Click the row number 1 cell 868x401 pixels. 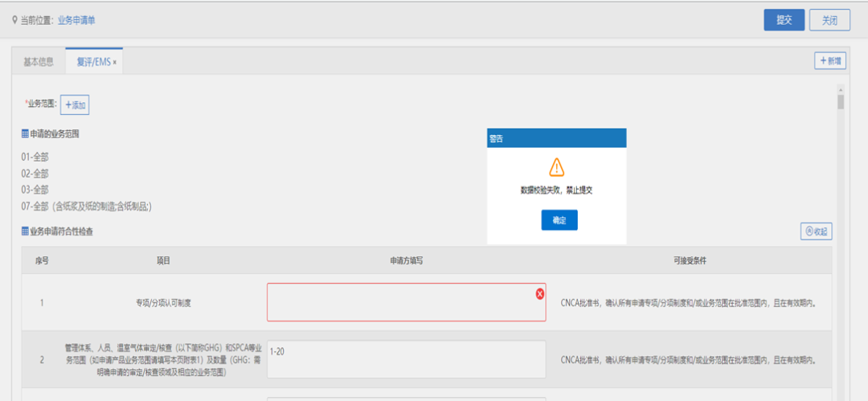point(42,304)
